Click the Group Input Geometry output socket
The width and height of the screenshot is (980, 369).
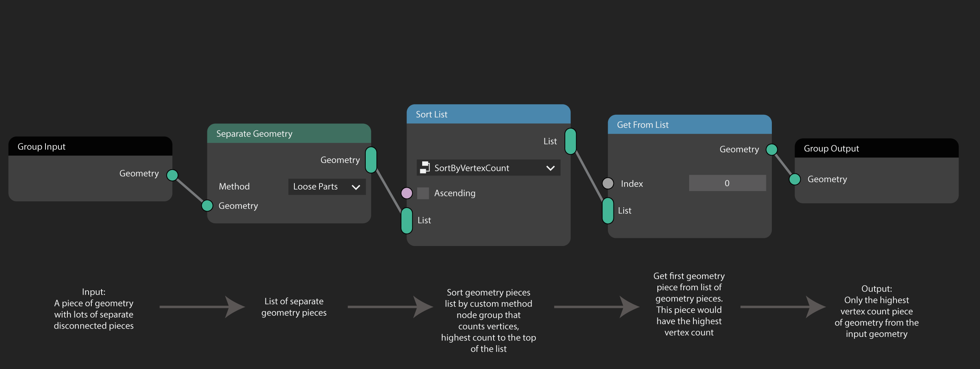172,175
